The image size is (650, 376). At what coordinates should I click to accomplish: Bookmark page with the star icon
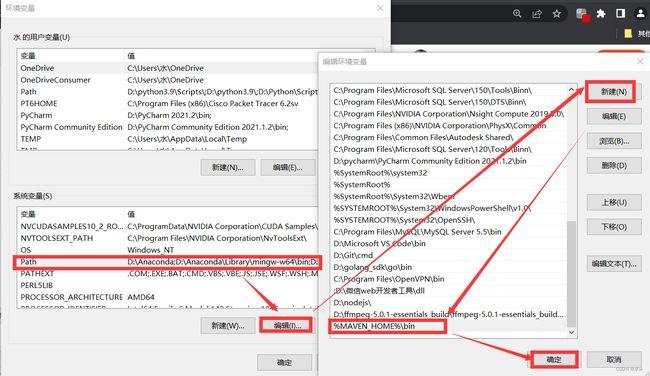click(x=557, y=14)
